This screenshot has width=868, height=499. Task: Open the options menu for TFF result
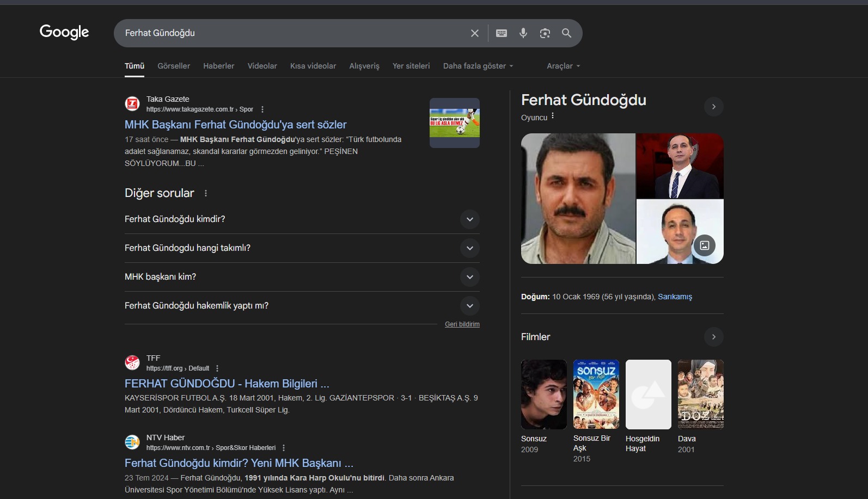(x=217, y=368)
